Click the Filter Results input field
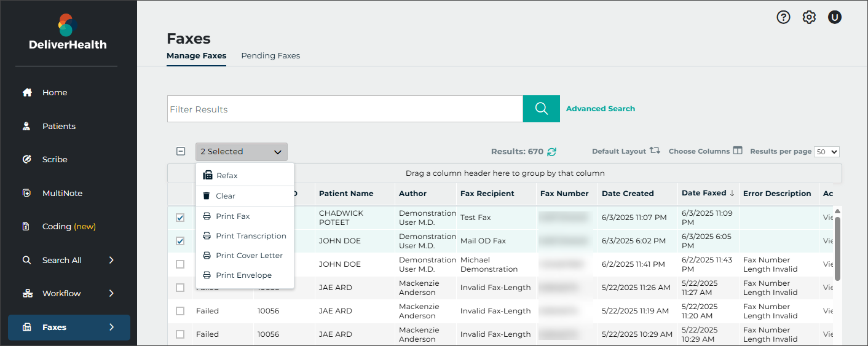Viewport: 868px width, 346px height. pos(344,109)
